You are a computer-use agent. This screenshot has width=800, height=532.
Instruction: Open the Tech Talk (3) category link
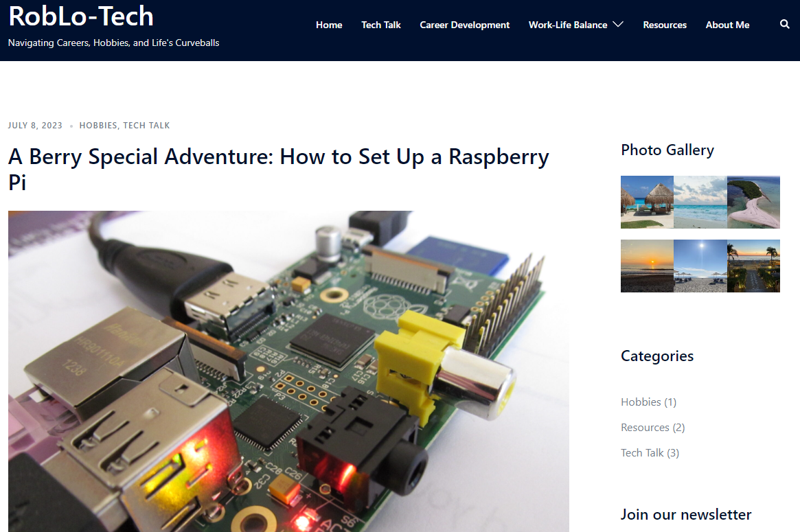coord(650,453)
